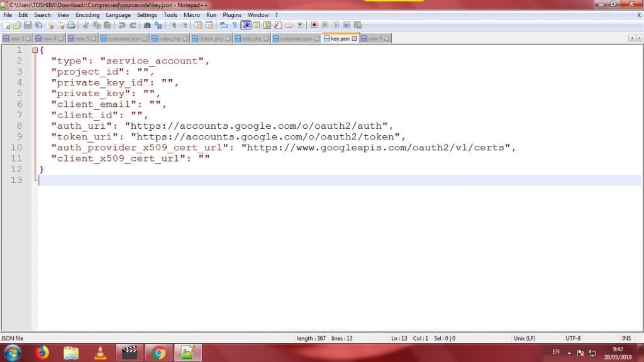Switch to the web.php tab
Screen dimensions: 644x362
click(x=252, y=38)
